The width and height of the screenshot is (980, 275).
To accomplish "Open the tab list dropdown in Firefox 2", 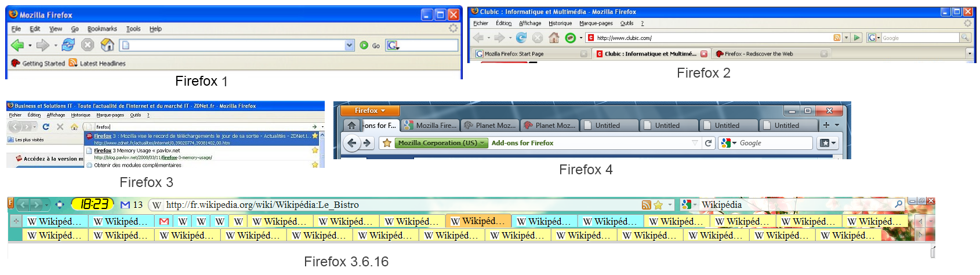I will (x=970, y=53).
